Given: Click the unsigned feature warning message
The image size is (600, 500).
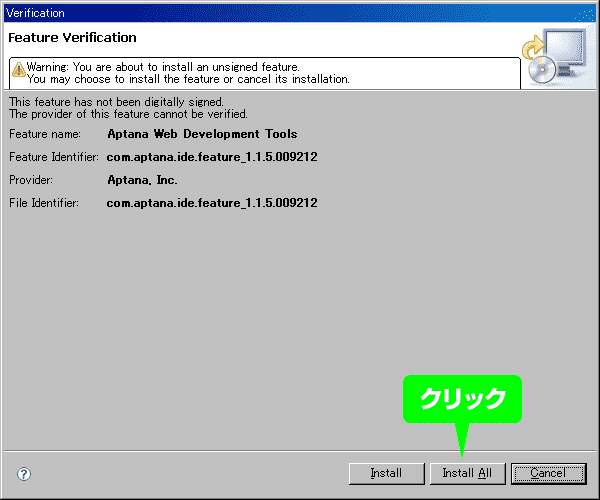Looking at the screenshot, I should [x=188, y=73].
